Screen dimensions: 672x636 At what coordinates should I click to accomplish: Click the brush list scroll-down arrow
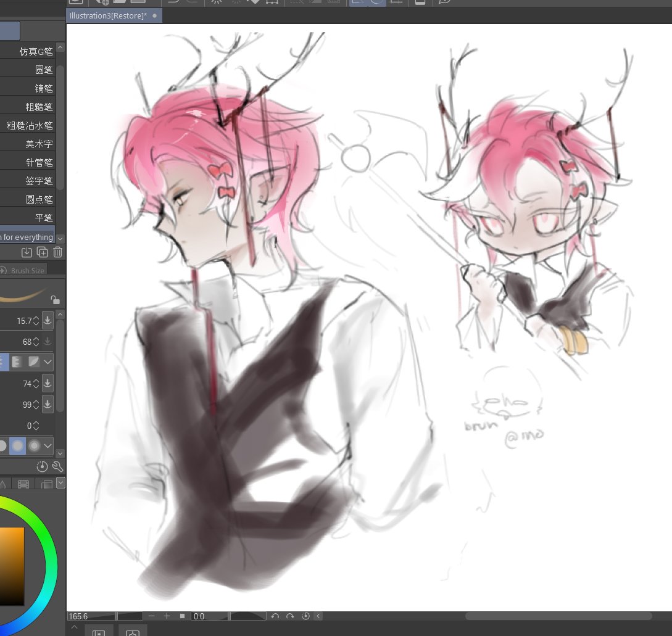coord(60,238)
